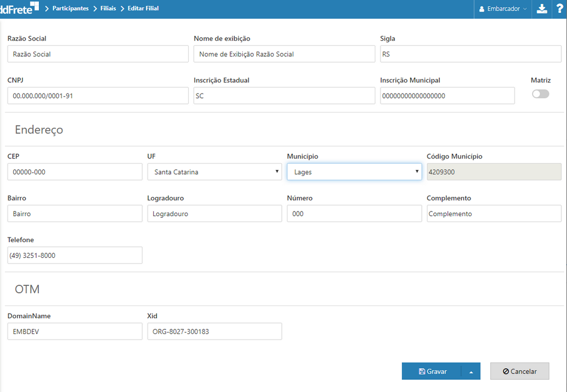Click the download icon in header
The height and width of the screenshot is (392, 567).
541,9
